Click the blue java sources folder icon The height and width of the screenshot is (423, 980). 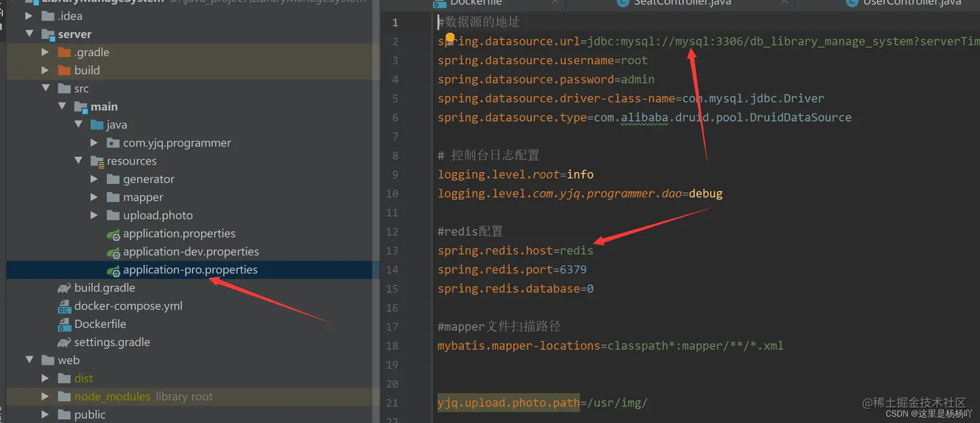[x=97, y=125]
